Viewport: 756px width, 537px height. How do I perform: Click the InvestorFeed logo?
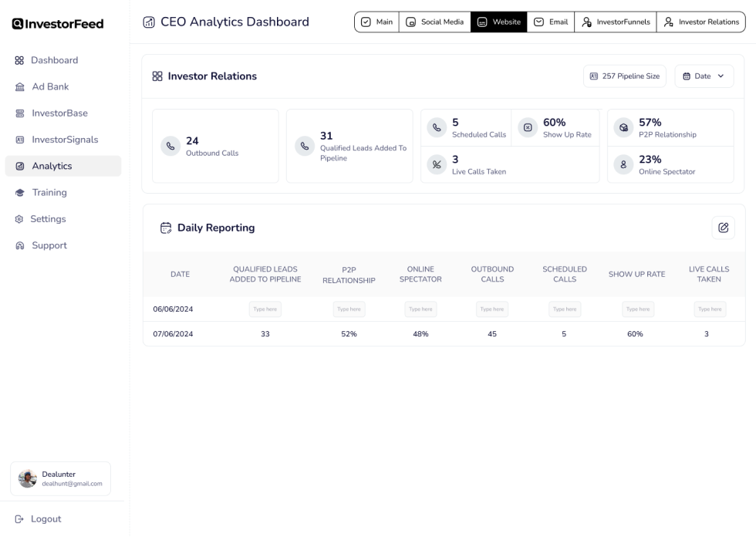coord(58,24)
